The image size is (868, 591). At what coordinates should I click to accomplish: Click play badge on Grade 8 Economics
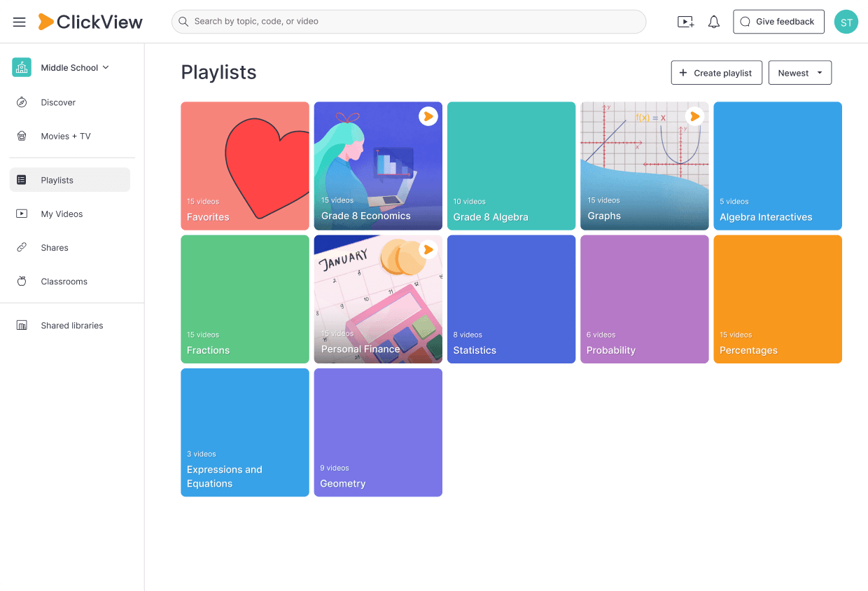428,116
